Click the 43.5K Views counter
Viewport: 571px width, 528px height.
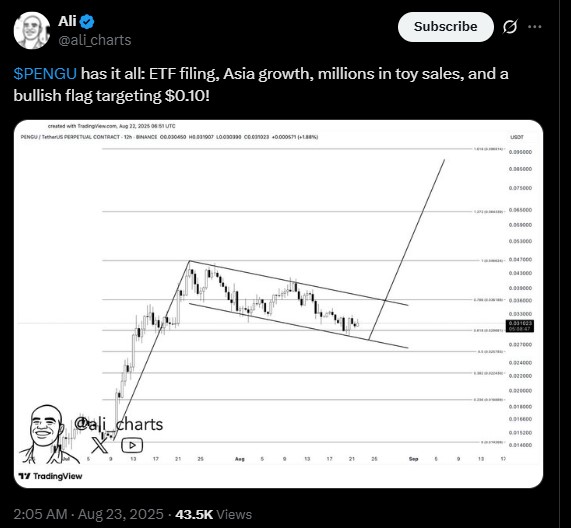pos(213,514)
